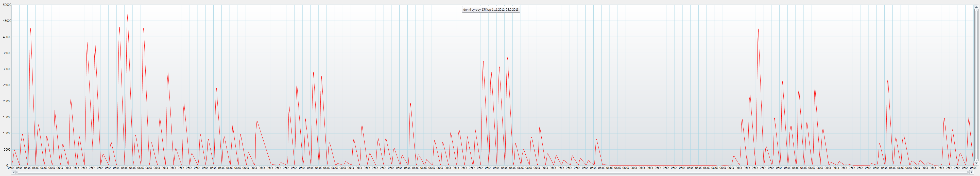Click top grip handle of vertical scrollbar
The width and height of the screenshot is (980, 176).
[976, 10]
